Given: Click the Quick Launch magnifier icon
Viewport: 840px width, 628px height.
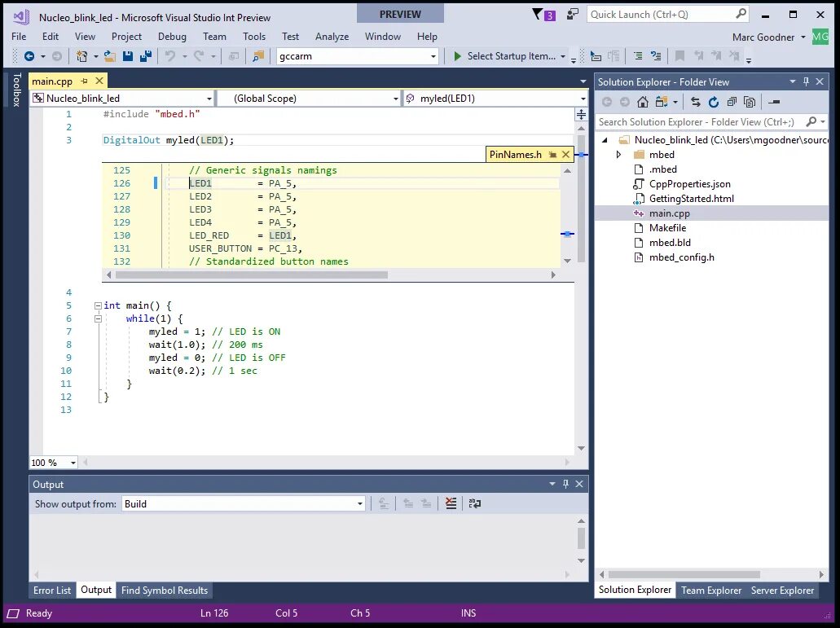Looking at the screenshot, I should pos(741,15).
